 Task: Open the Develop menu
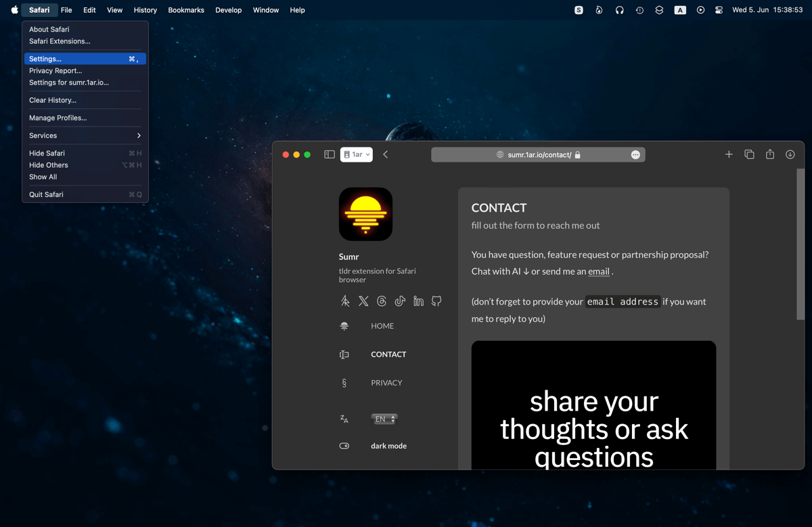(x=229, y=10)
